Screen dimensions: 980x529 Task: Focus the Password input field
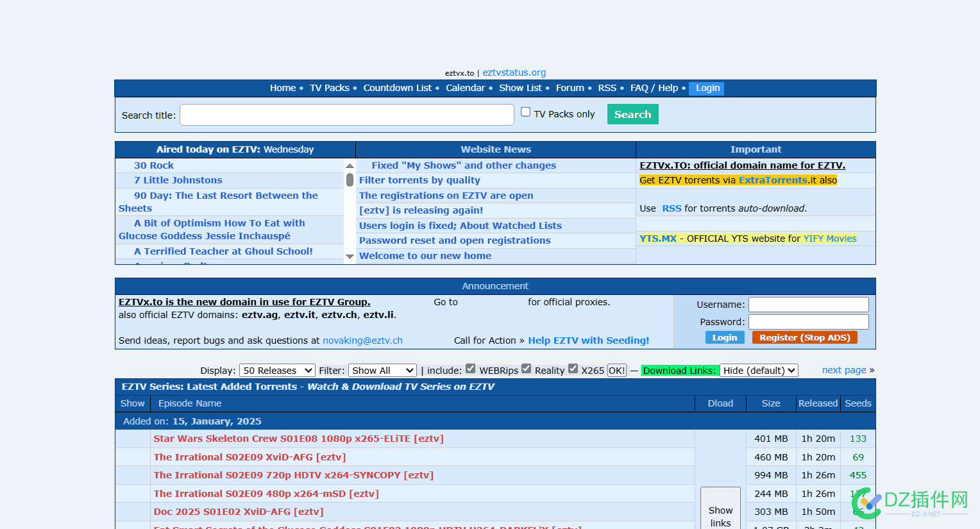(x=808, y=322)
